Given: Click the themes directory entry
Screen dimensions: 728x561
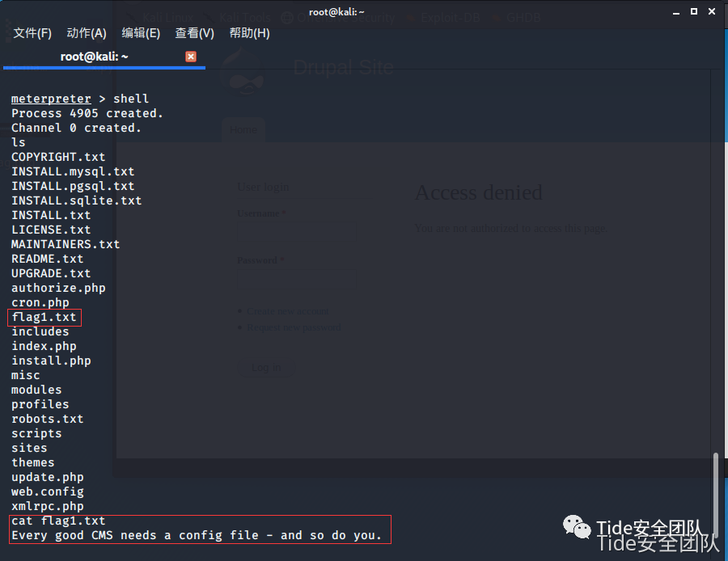Looking at the screenshot, I should click(x=33, y=462).
